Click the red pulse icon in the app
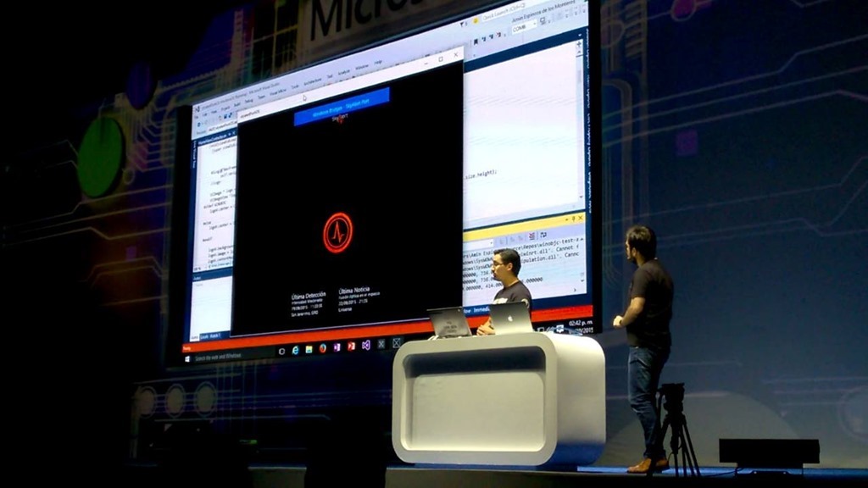The height and width of the screenshot is (488, 868). (x=337, y=233)
